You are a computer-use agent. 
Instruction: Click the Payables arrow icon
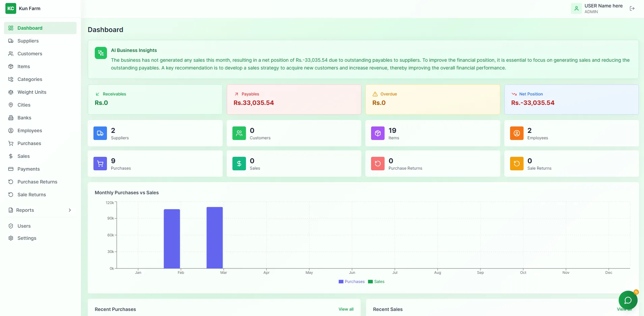pos(236,94)
